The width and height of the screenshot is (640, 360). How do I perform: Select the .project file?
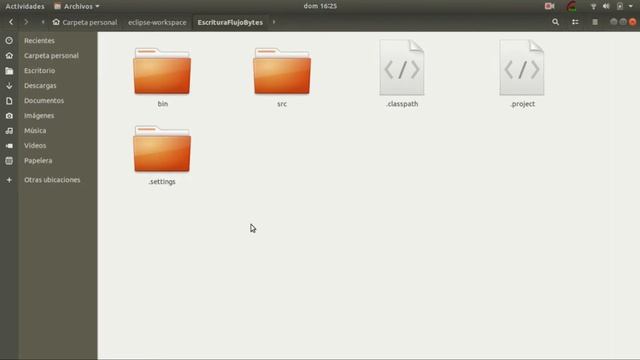522,68
